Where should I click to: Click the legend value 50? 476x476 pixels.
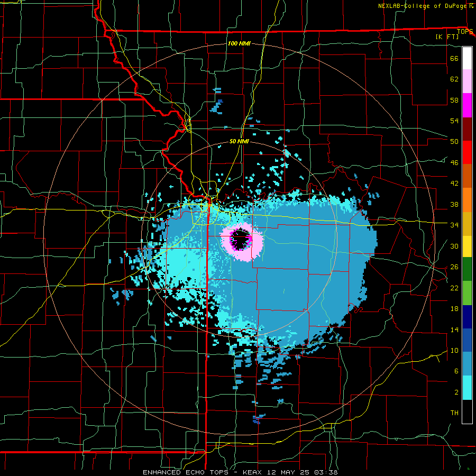[x=454, y=141]
